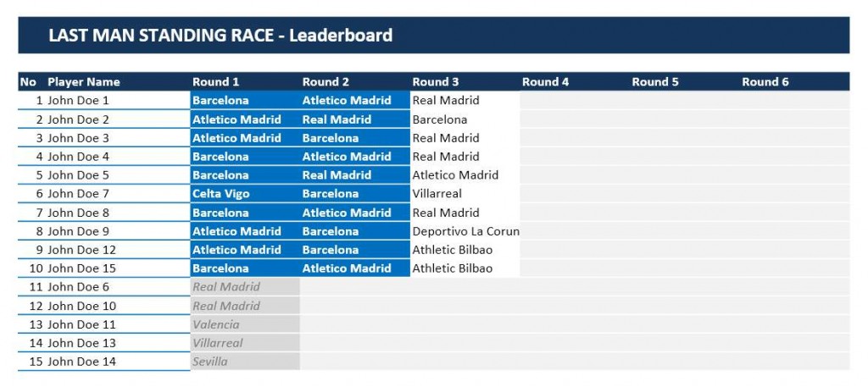Select John Doe 1's Round 1 Barcelona cell
This screenshot has height=387, width=868.
click(245, 101)
